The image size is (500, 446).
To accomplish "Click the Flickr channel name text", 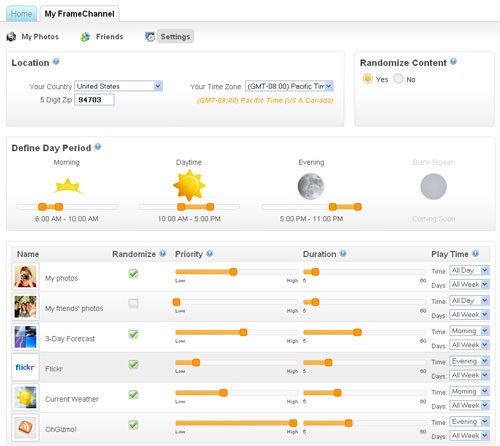I will (54, 369).
